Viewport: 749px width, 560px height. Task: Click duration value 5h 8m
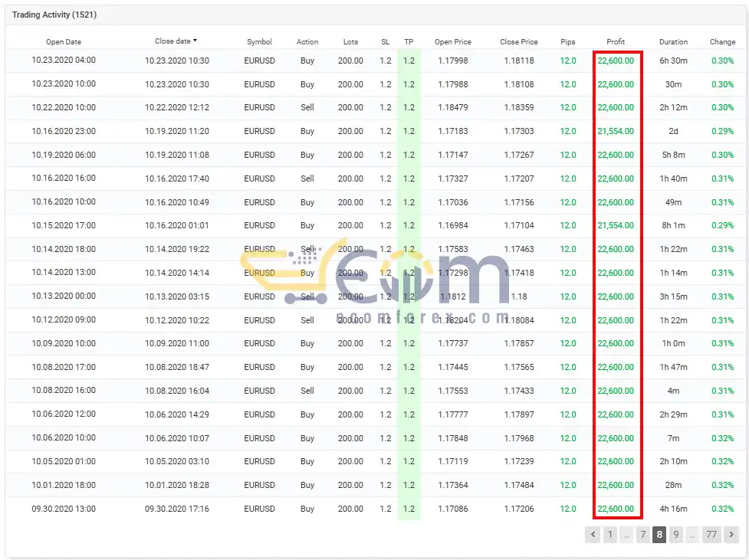pyautogui.click(x=674, y=155)
